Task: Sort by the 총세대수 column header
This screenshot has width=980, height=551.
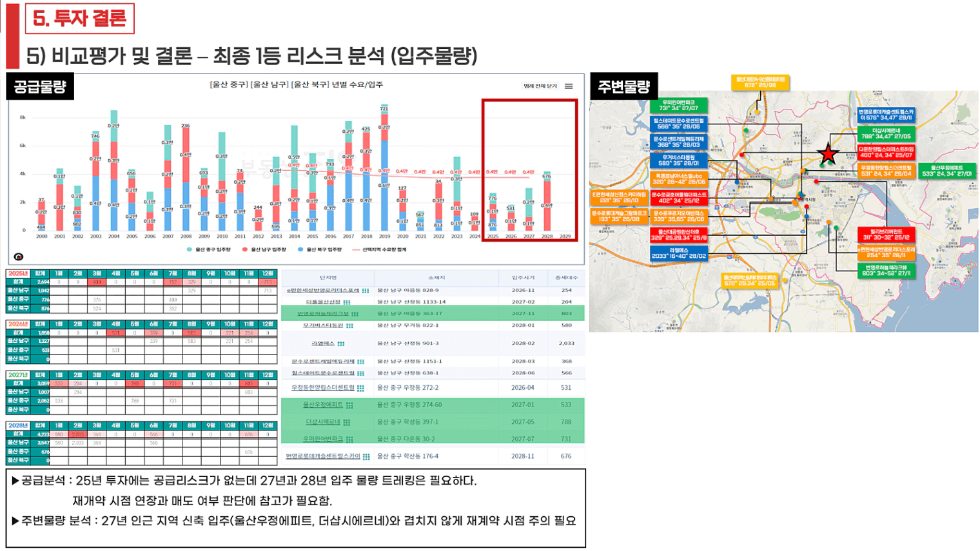Action: 566,278
